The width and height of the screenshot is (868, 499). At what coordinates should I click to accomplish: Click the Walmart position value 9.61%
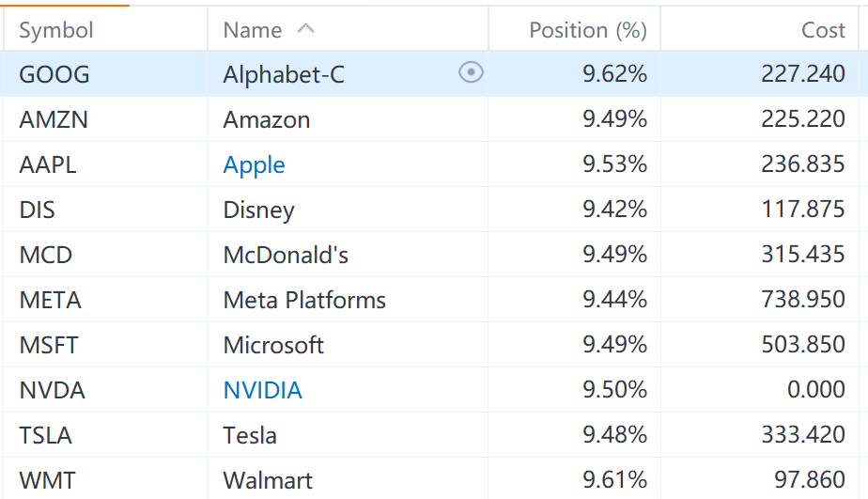(x=614, y=481)
